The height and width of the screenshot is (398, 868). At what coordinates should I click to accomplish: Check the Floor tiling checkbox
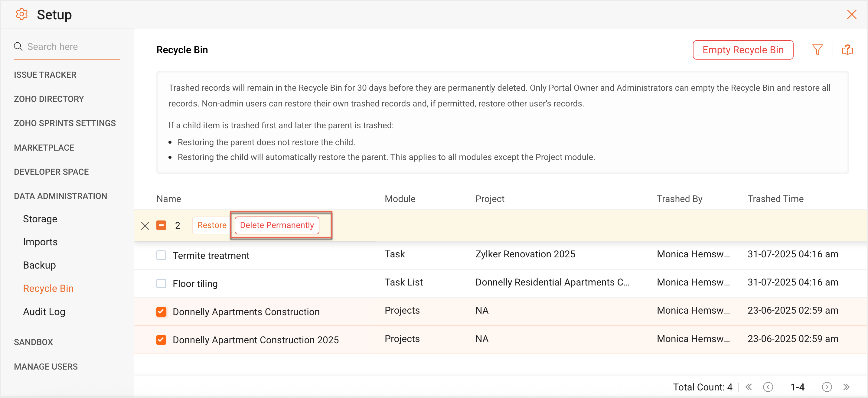point(161,283)
